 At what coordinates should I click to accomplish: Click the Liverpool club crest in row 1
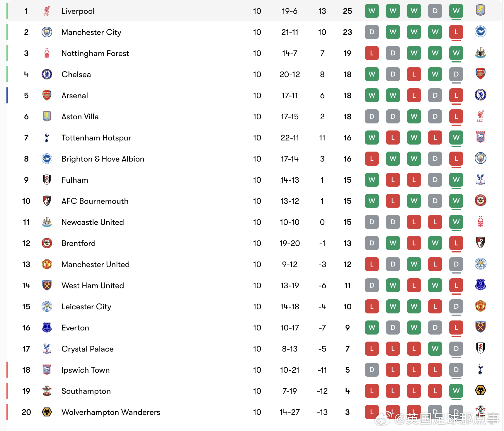[x=47, y=11]
